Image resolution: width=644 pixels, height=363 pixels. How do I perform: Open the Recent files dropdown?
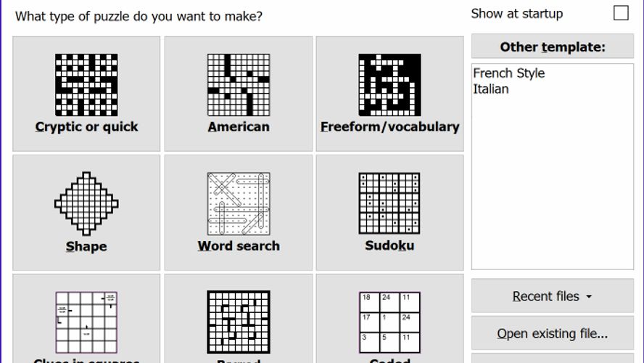(x=552, y=296)
